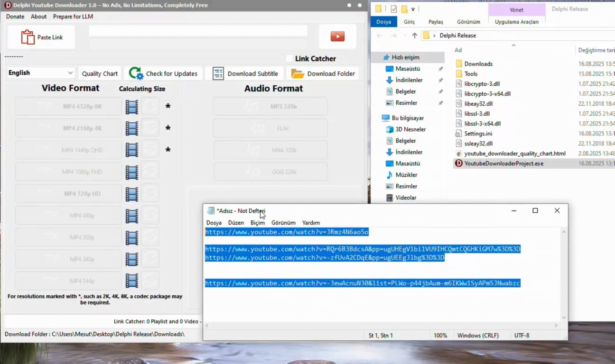The image size is (615, 364).
Task: Switch to Dosya tab in File Explorer
Action: pyautogui.click(x=383, y=22)
